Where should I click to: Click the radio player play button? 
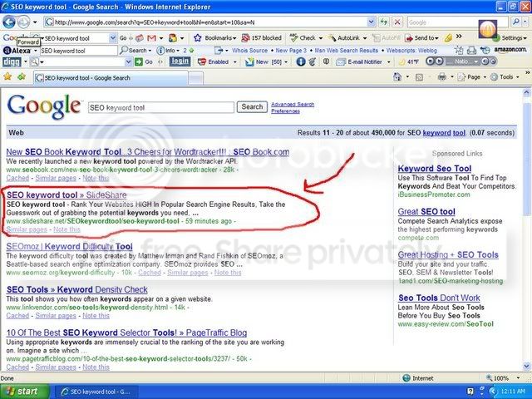click(439, 62)
